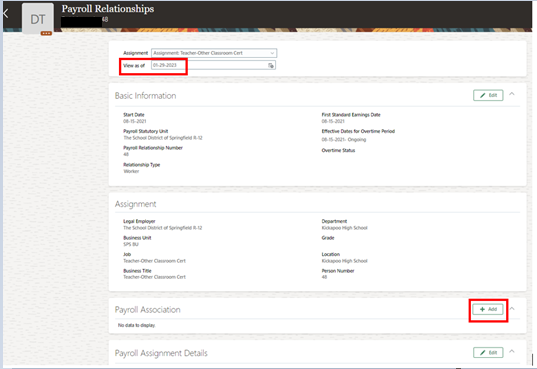Click the First Standard Earnings Date label
The image size is (537, 369).
pyautogui.click(x=351, y=115)
